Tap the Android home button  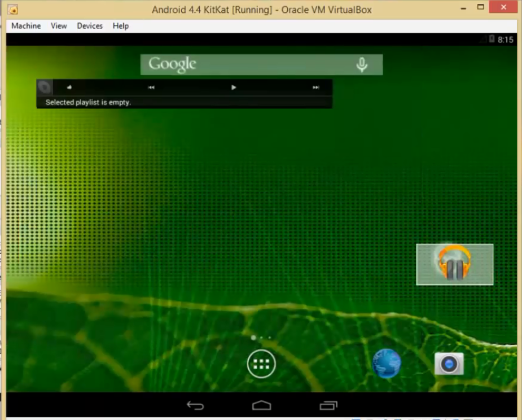pyautogui.click(x=261, y=405)
